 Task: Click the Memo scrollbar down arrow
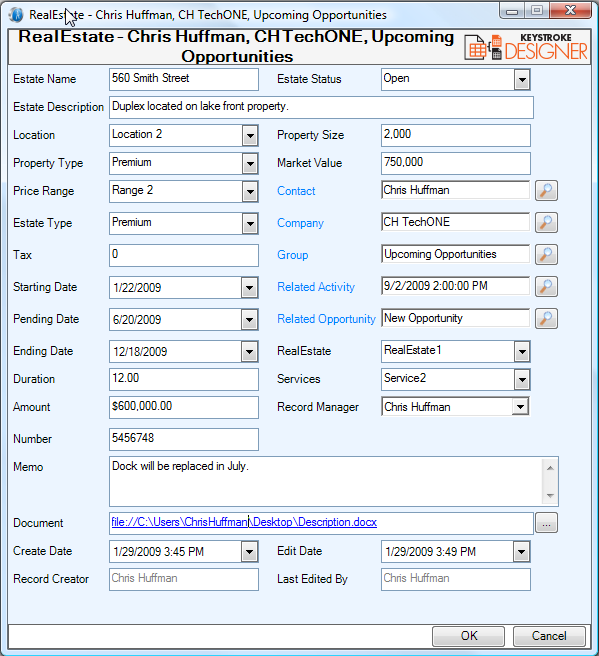pyautogui.click(x=550, y=496)
